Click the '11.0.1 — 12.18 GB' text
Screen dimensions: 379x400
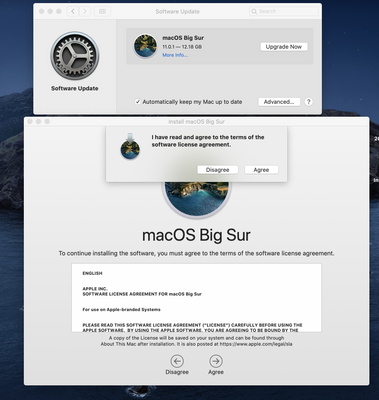click(182, 47)
